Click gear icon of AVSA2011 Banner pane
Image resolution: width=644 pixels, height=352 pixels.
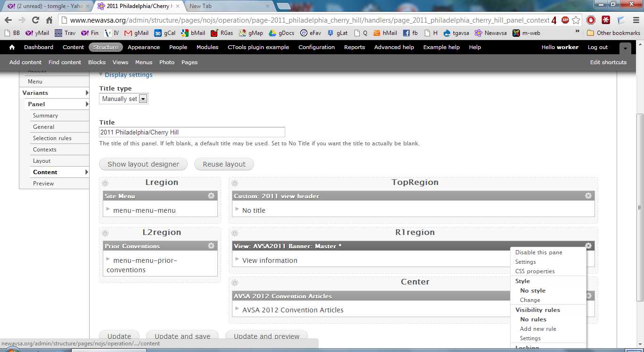pos(588,246)
